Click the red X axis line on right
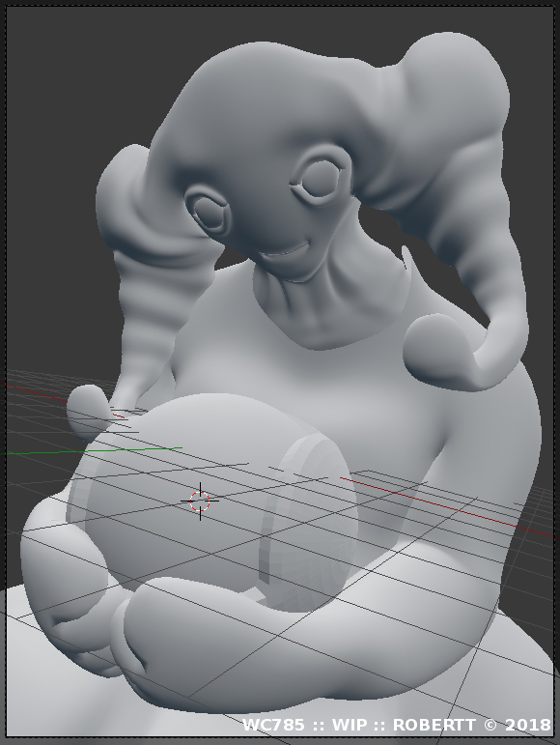Image resolution: width=560 pixels, height=745 pixels. coord(446,507)
